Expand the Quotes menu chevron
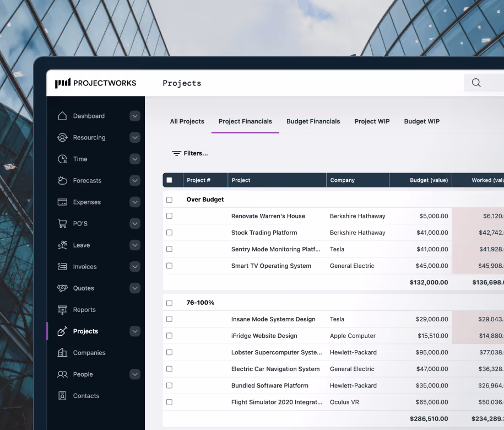This screenshot has height=430, width=504. point(135,288)
